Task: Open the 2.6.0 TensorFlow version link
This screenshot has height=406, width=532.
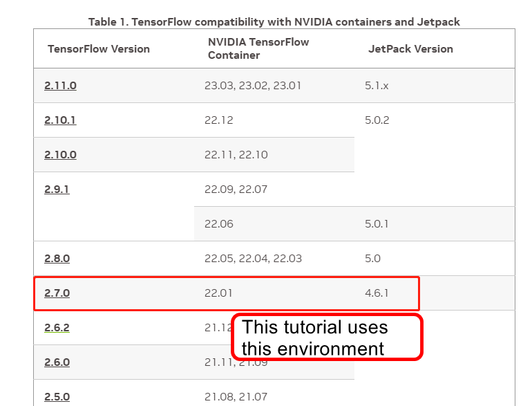Action: [57, 362]
